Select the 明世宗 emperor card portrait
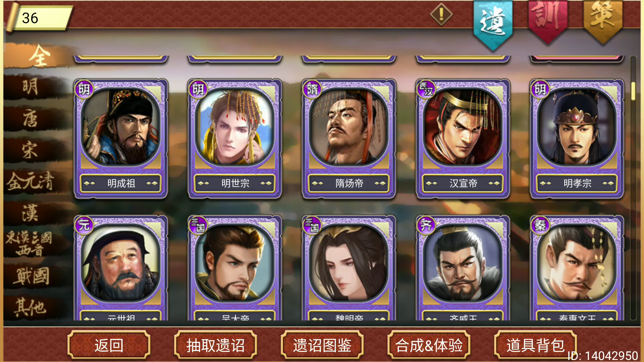 235,127
